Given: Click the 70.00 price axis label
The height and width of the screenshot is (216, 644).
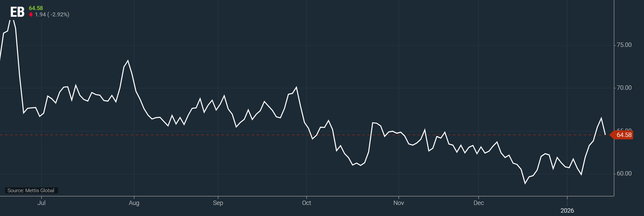Looking at the screenshot, I should (624, 88).
